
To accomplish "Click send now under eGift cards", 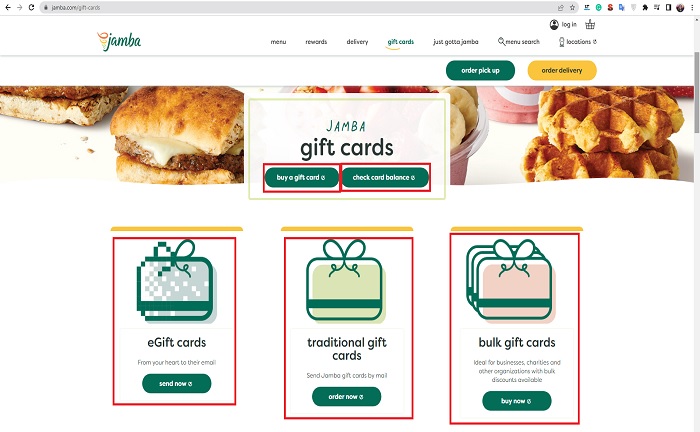I will (176, 383).
